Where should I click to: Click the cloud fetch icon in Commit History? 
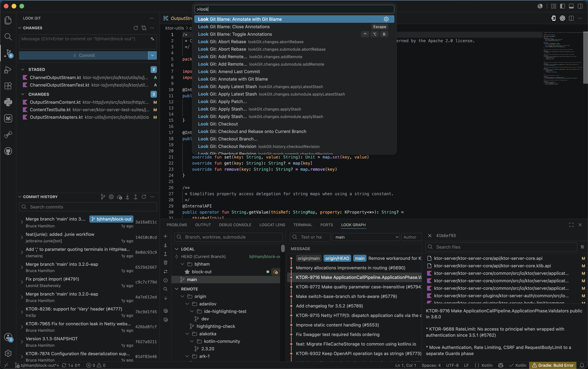click(x=119, y=197)
